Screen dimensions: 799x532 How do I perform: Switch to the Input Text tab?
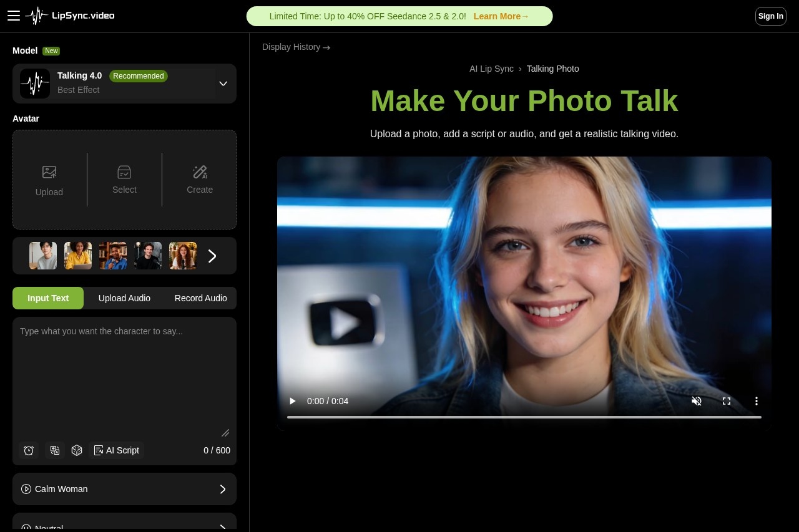48,298
